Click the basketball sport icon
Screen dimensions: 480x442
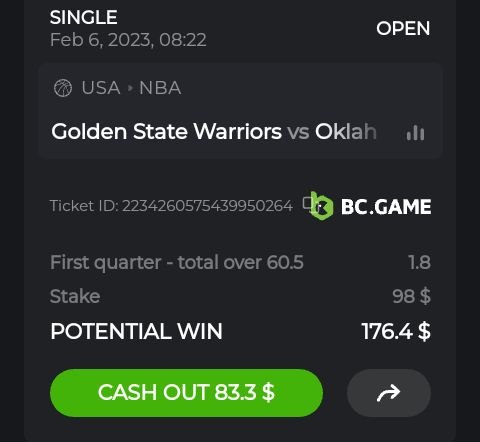click(x=63, y=88)
